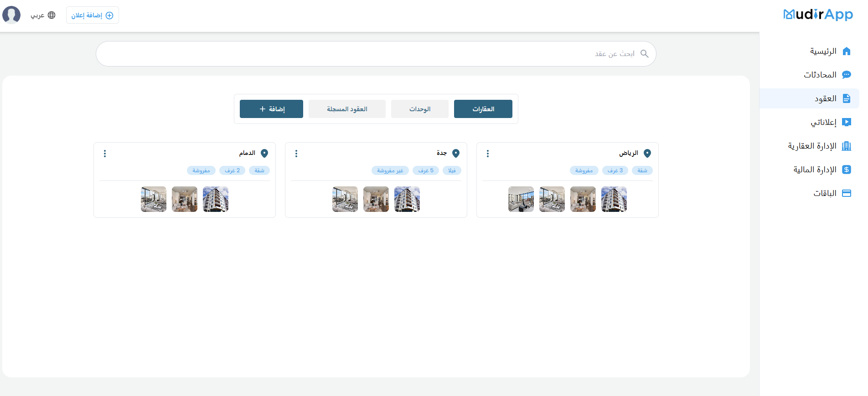Click the packages card icon
Viewport: 868px width, 396px height.
[846, 193]
